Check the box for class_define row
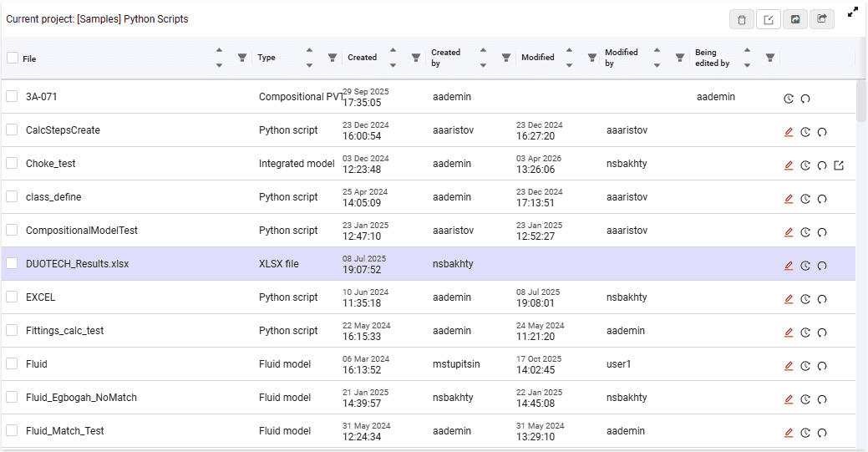The height and width of the screenshot is (452, 868). tap(12, 196)
